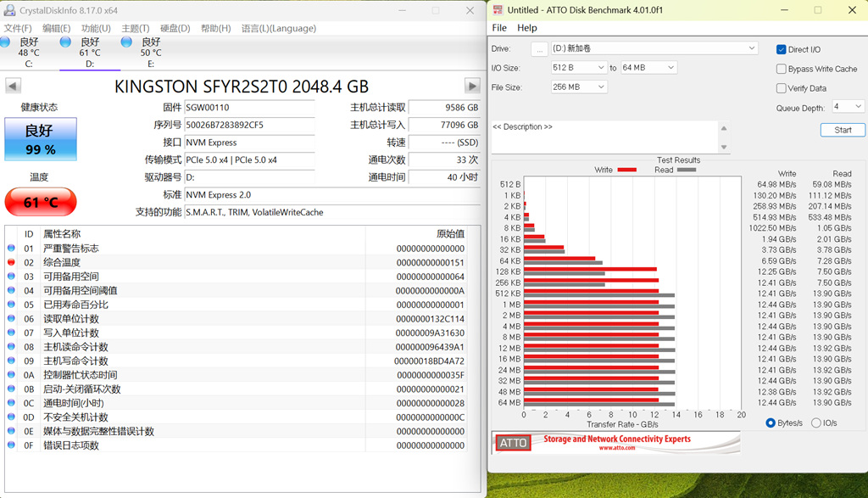Click the 良好 99% health status box
The height and width of the screenshot is (498, 868).
41,139
